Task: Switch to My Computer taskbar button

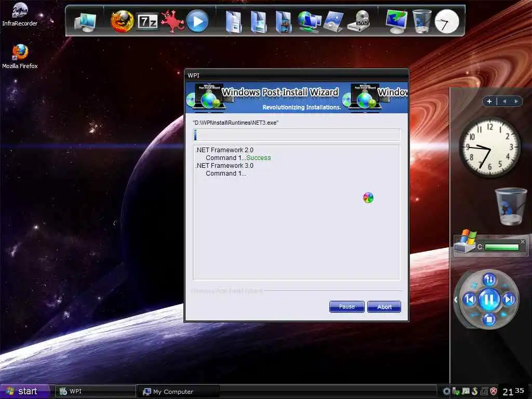Action: pos(179,391)
